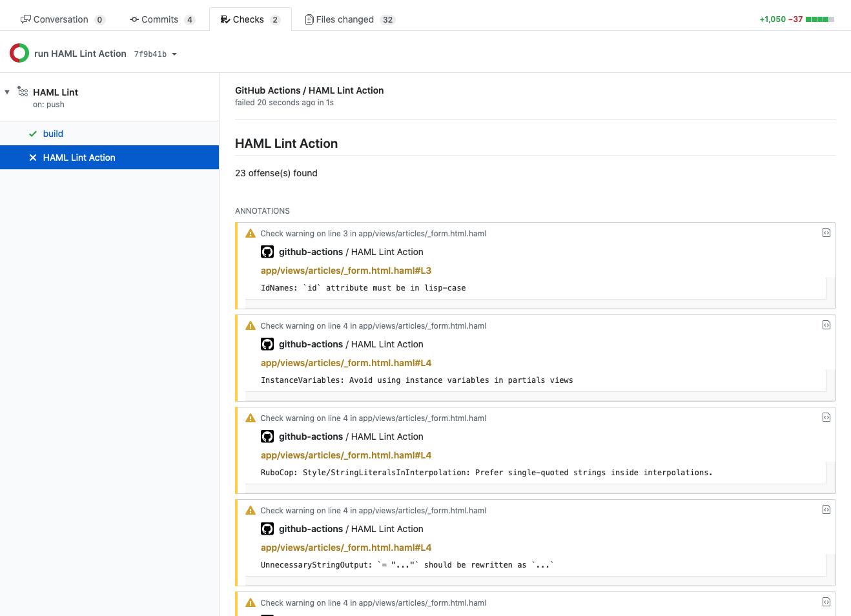
Task: Click the github-actions avatar in the InstanceVariables annotation
Action: 267,344
